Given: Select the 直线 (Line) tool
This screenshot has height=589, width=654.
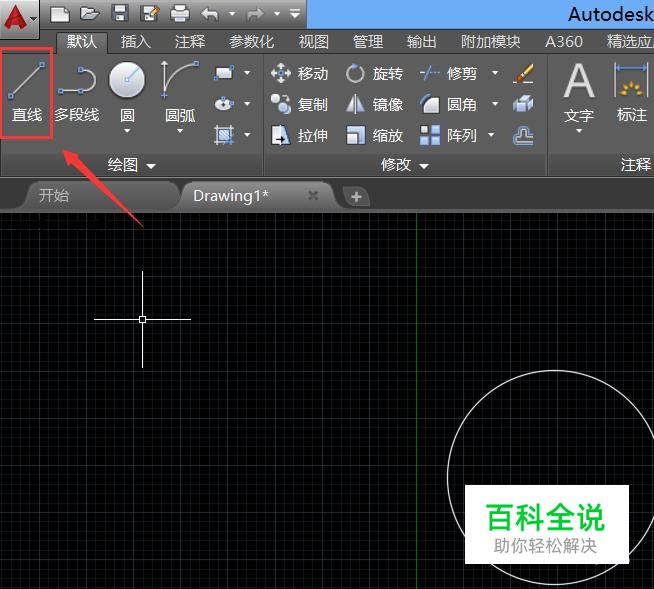Looking at the screenshot, I should point(27,92).
